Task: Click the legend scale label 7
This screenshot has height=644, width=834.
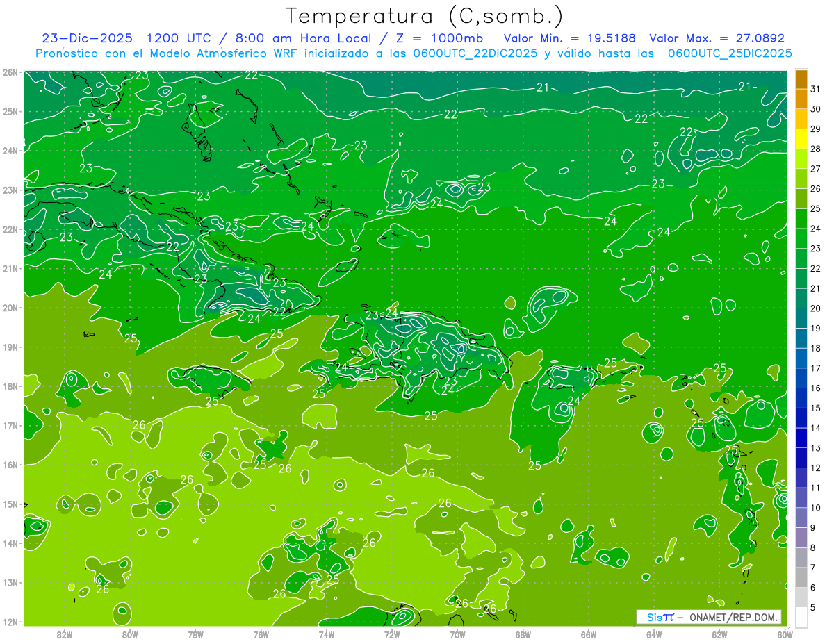Action: pyautogui.click(x=813, y=568)
